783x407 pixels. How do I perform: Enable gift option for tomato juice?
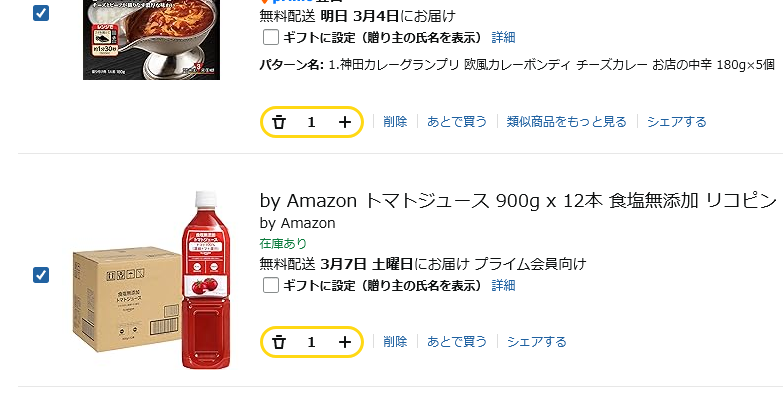click(271, 285)
